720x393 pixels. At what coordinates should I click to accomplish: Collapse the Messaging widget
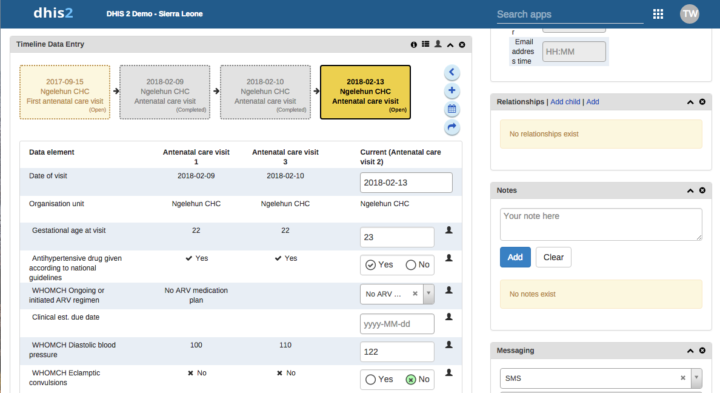(x=690, y=351)
